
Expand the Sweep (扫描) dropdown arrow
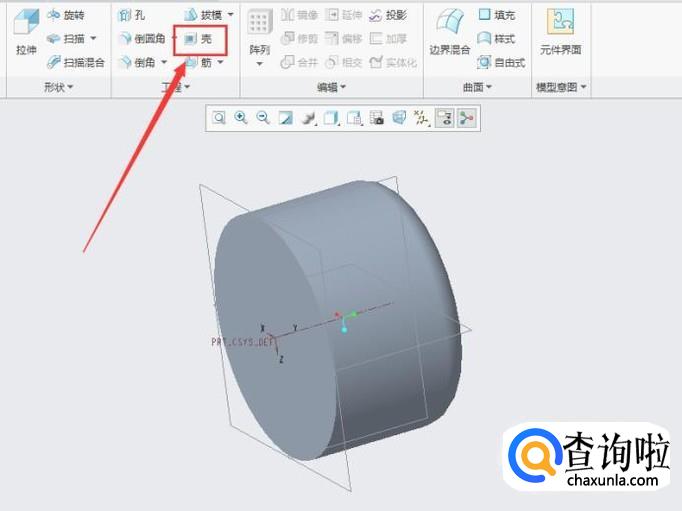pyautogui.click(x=93, y=39)
